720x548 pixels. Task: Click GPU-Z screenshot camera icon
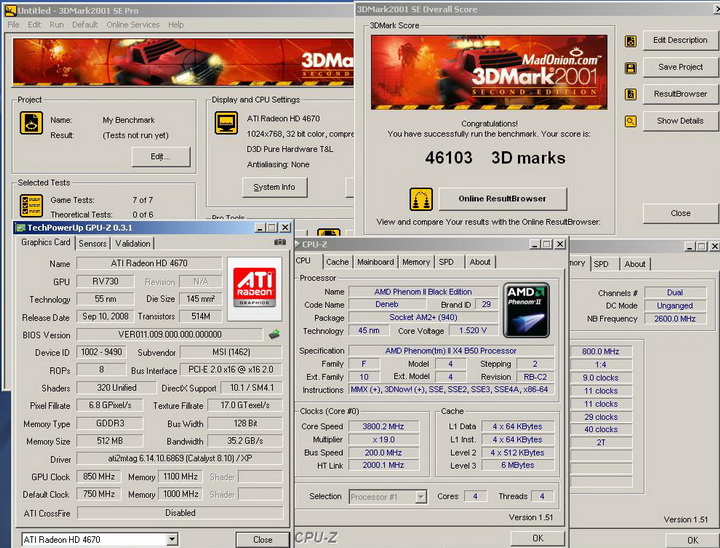pos(280,242)
